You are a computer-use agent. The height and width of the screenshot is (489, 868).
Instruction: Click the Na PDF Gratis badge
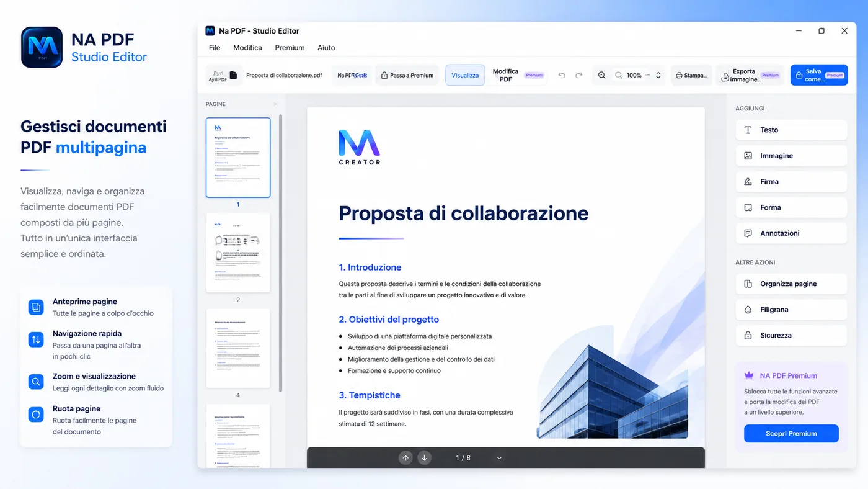coord(352,75)
